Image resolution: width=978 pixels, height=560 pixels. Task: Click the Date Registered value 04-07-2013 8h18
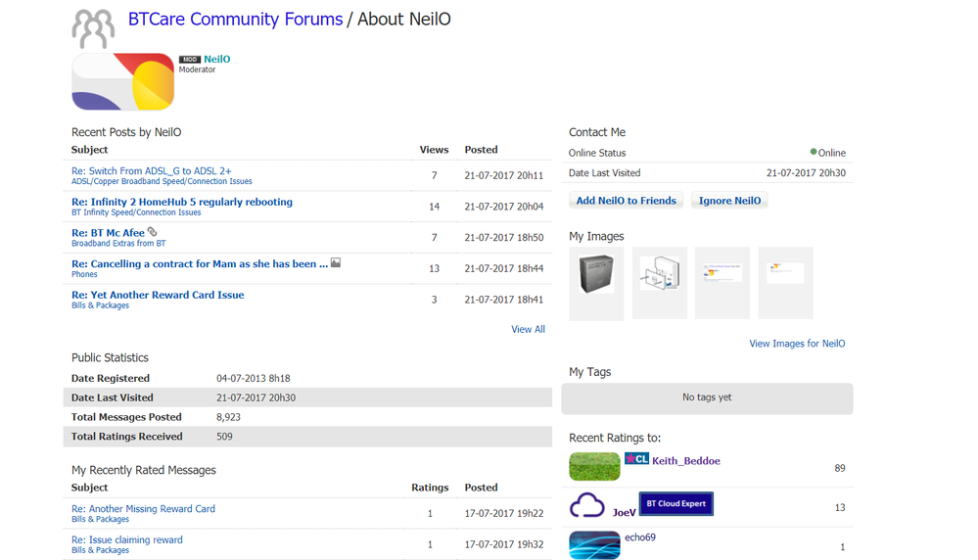coord(254,379)
